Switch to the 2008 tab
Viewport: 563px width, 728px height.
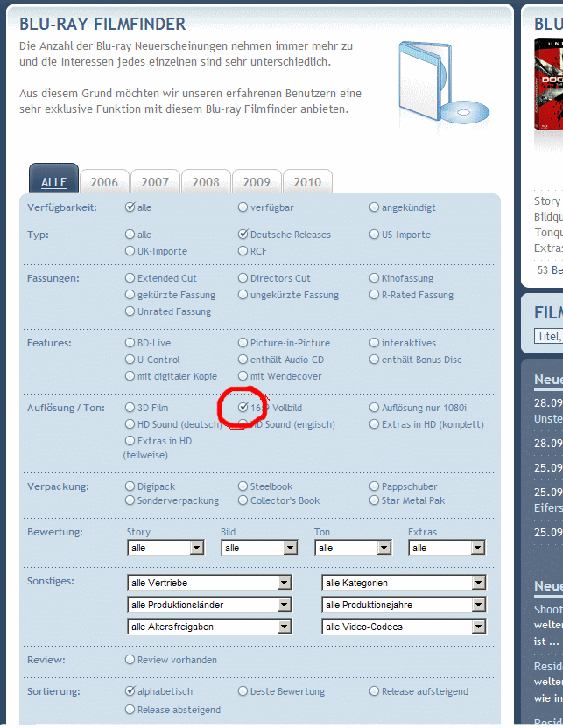(x=206, y=182)
